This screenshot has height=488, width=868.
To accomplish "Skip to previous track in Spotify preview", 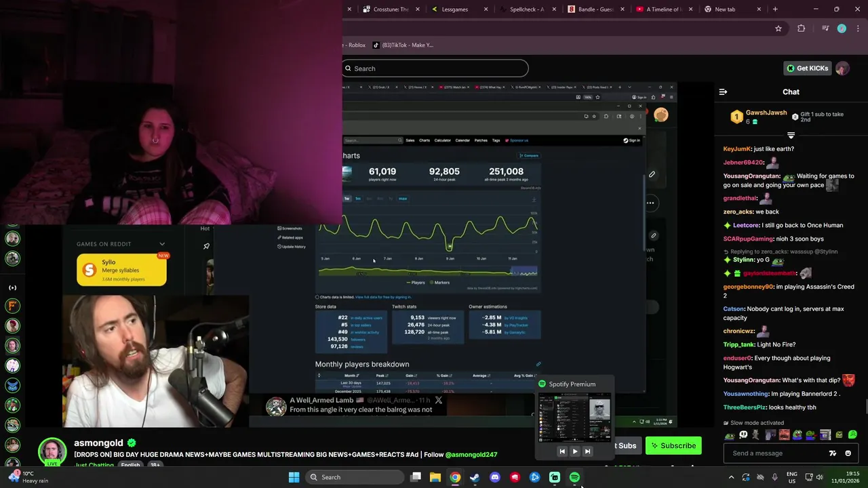I will [561, 451].
